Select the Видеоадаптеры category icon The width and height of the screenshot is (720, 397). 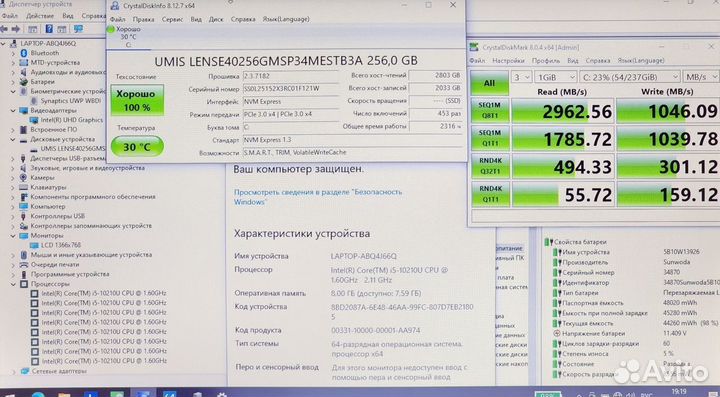[x=24, y=111]
